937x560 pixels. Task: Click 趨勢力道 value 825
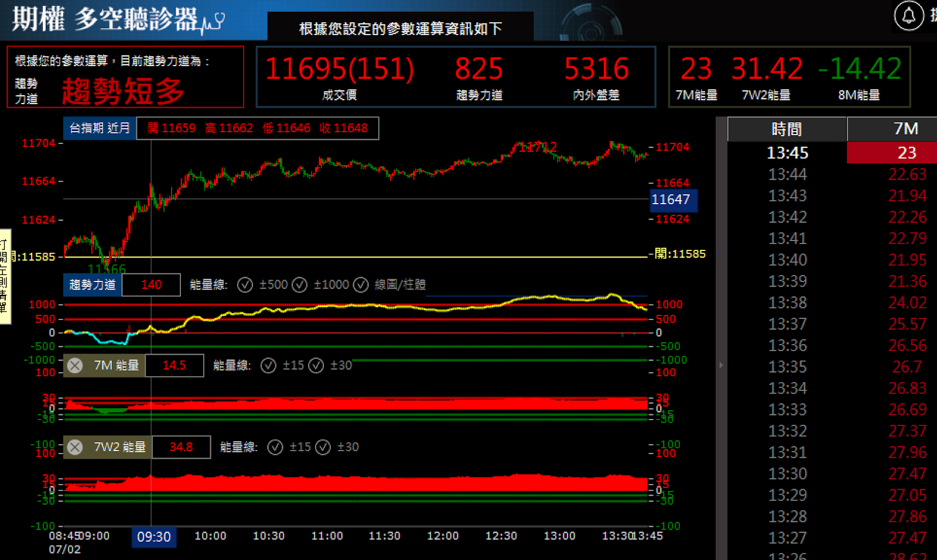point(479,69)
